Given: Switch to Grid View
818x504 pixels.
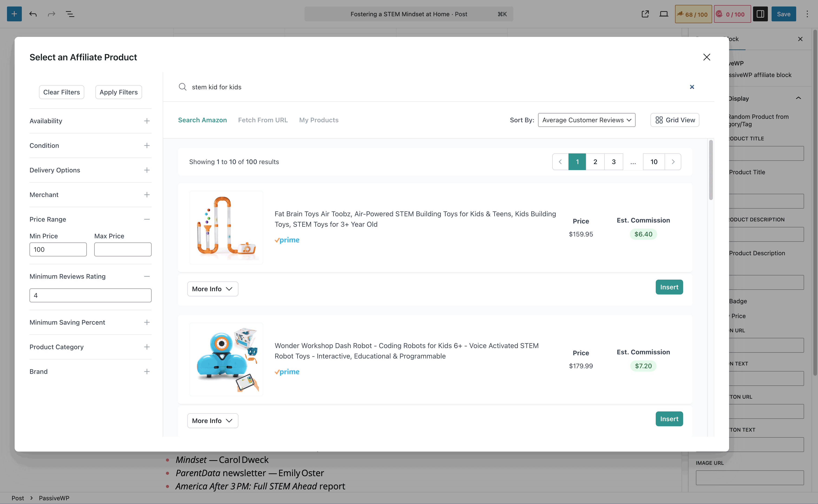Looking at the screenshot, I should [x=675, y=120].
